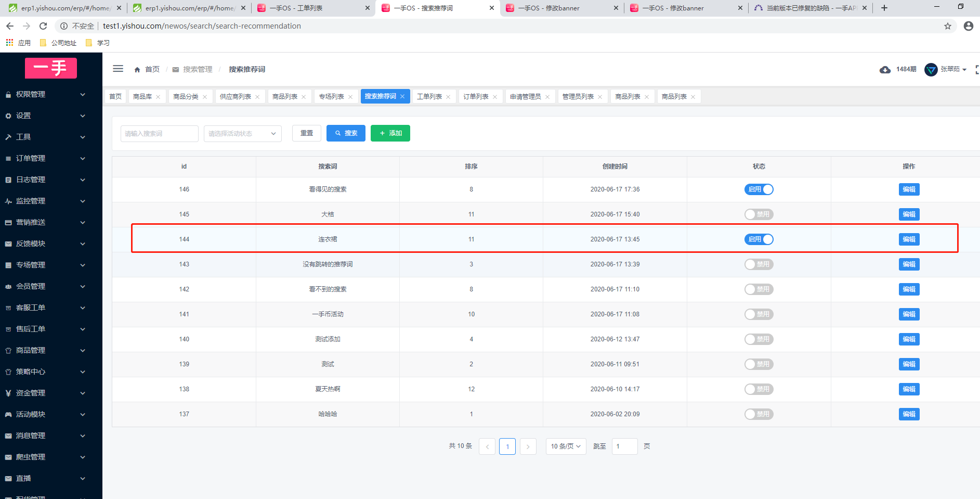Expand 监控管理 sidebar menu
This screenshot has height=499, width=980.
click(51, 201)
